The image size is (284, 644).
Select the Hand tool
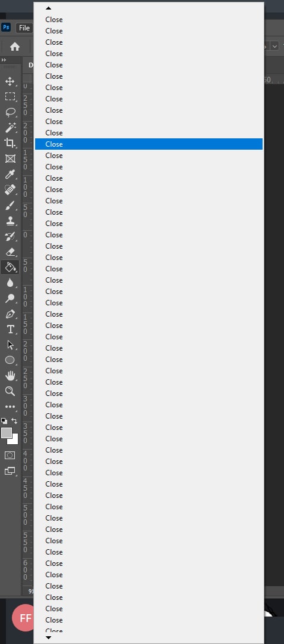tap(10, 376)
